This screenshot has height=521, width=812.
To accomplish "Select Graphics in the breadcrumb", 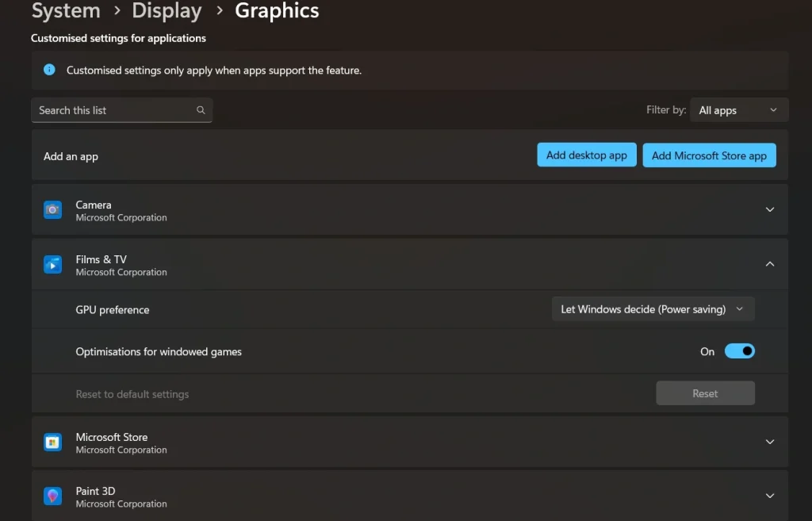I will tap(277, 11).
